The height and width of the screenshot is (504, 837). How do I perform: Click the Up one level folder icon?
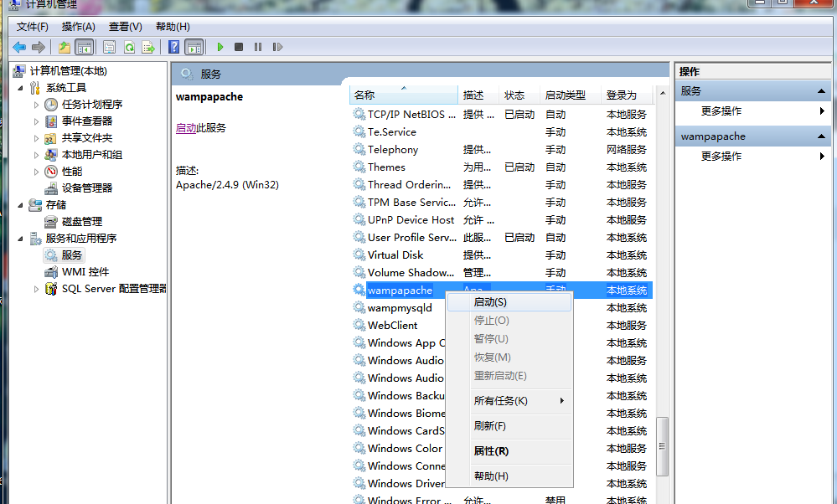tap(64, 48)
